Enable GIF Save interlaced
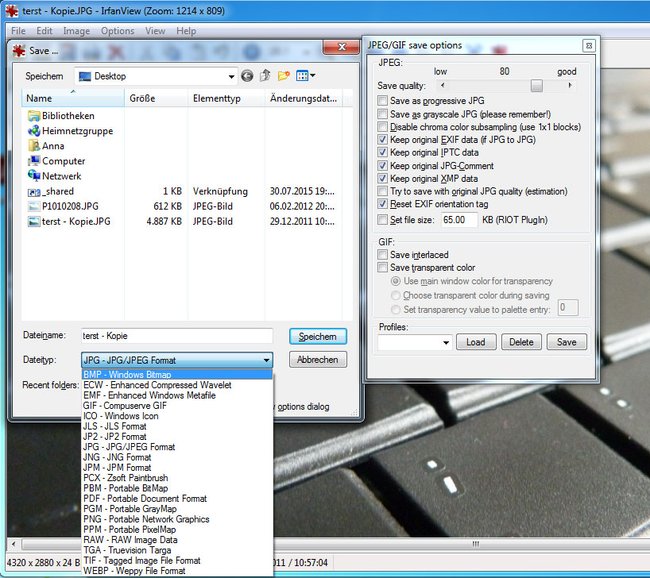Screen dimensions: 650x578 pyautogui.click(x=382, y=255)
